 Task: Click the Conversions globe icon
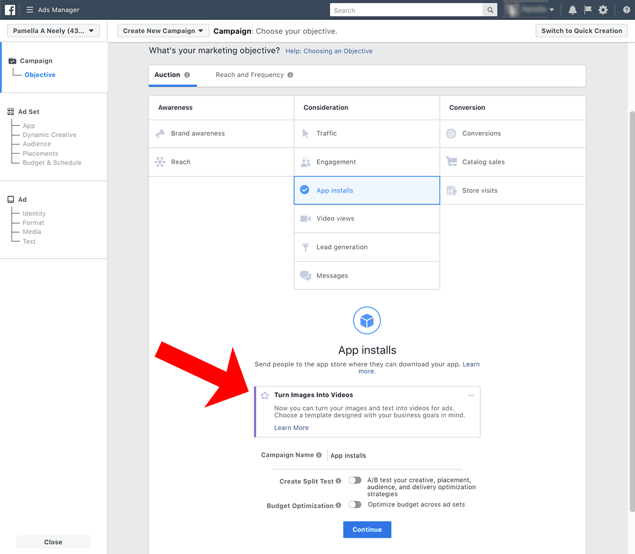[451, 133]
